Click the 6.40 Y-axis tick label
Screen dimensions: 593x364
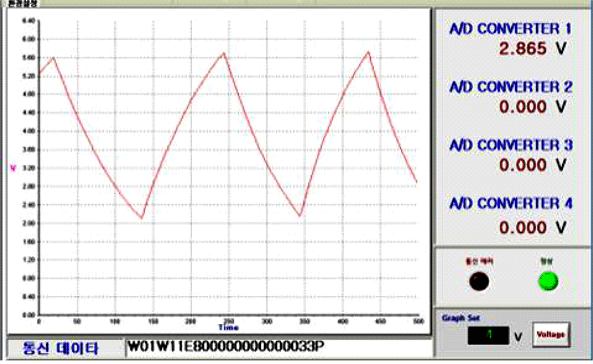coord(29,21)
